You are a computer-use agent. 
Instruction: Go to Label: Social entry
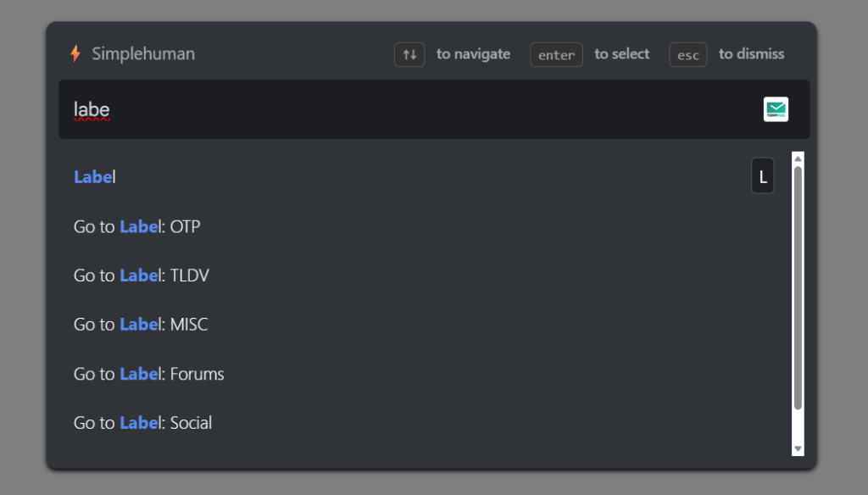pos(143,423)
